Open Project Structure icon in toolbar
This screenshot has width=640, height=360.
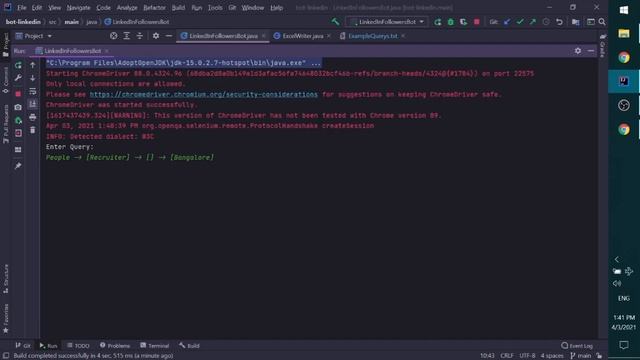tap(576, 22)
